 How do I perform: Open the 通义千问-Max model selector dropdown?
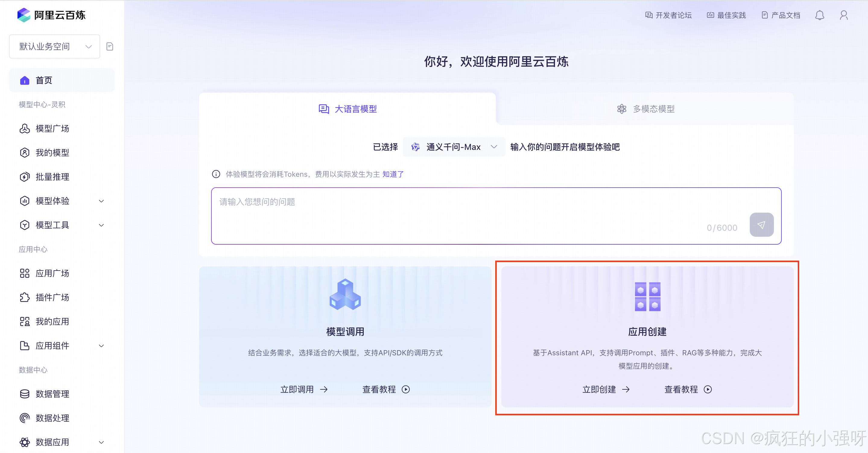[x=454, y=147]
